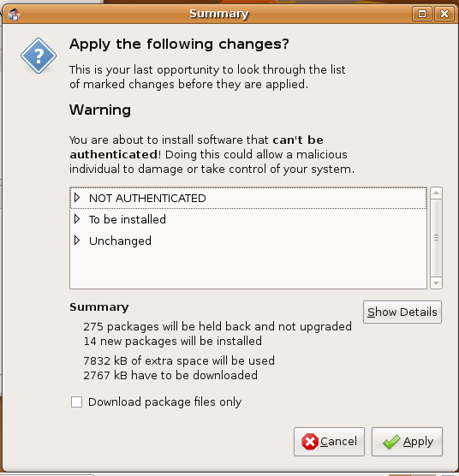Select the To be installed row
This screenshot has height=476, width=459.
[248, 219]
